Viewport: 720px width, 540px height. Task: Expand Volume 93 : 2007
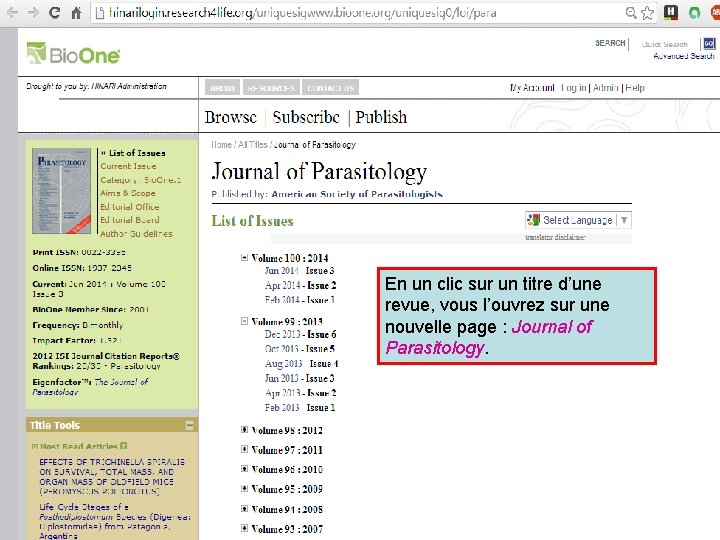245,528
